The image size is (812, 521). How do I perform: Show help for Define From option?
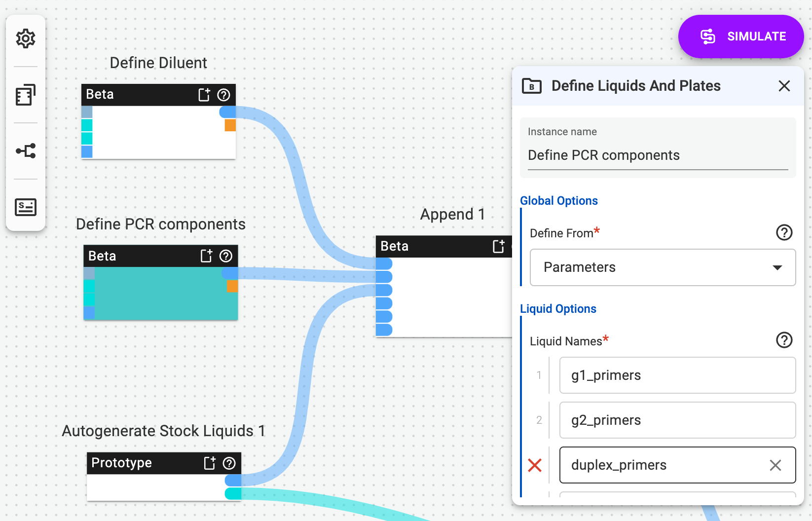point(784,232)
